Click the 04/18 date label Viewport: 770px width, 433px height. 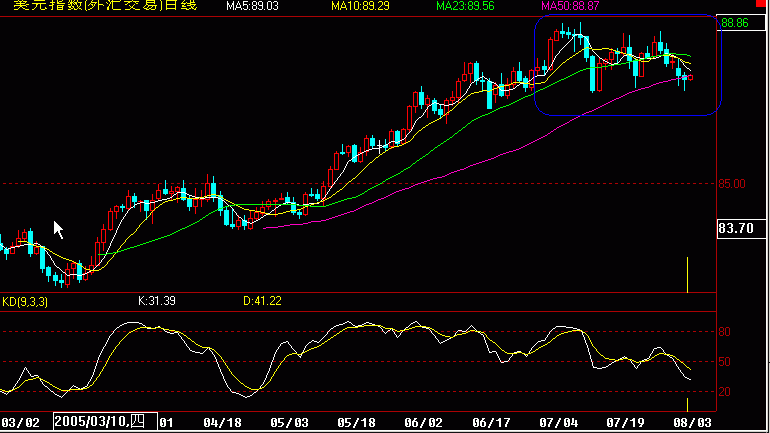(222, 423)
